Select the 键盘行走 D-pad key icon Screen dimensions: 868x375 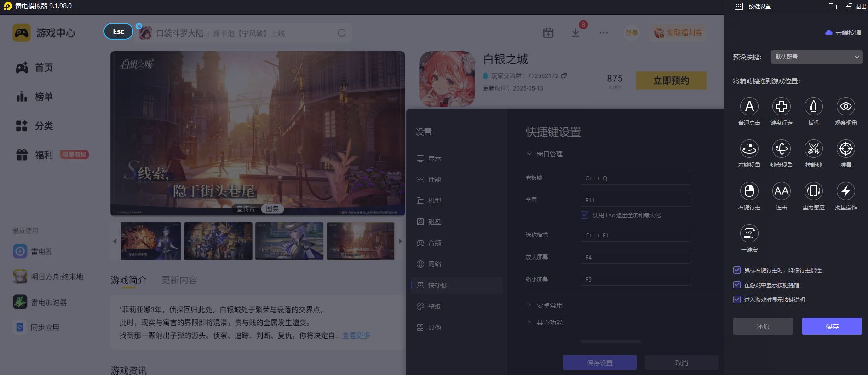pyautogui.click(x=782, y=106)
